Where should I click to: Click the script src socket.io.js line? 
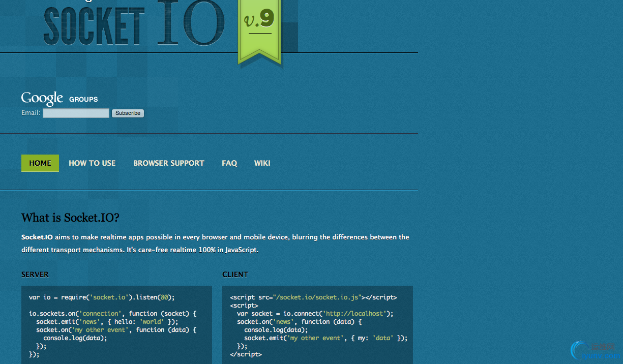[x=313, y=297]
